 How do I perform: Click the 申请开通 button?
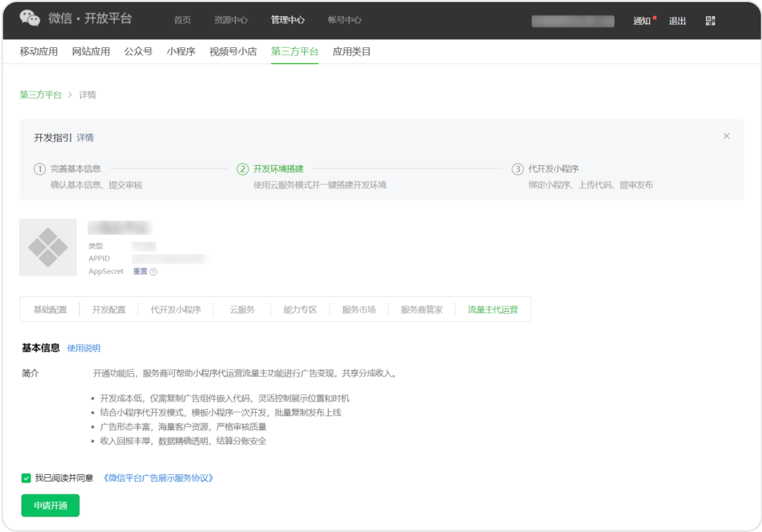click(x=50, y=506)
